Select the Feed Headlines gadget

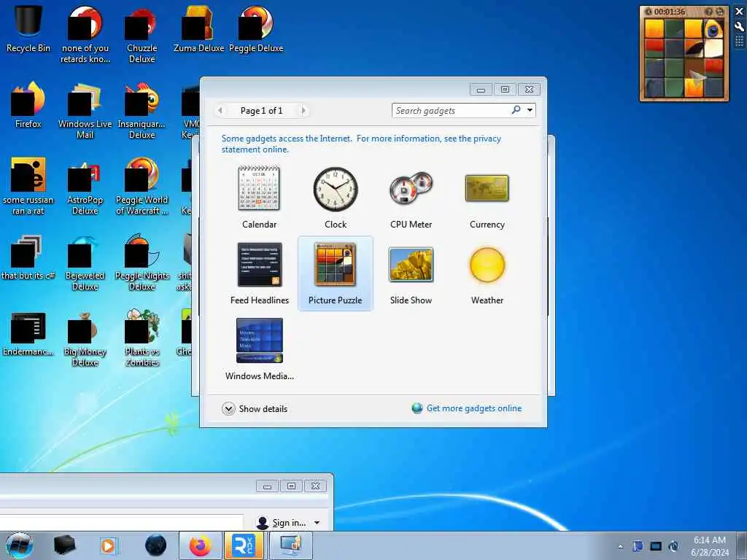(x=259, y=273)
